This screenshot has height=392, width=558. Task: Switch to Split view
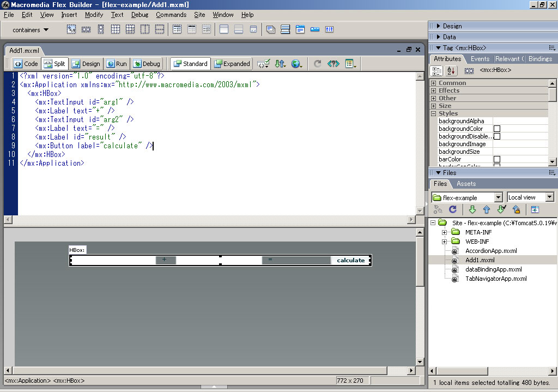[54, 64]
